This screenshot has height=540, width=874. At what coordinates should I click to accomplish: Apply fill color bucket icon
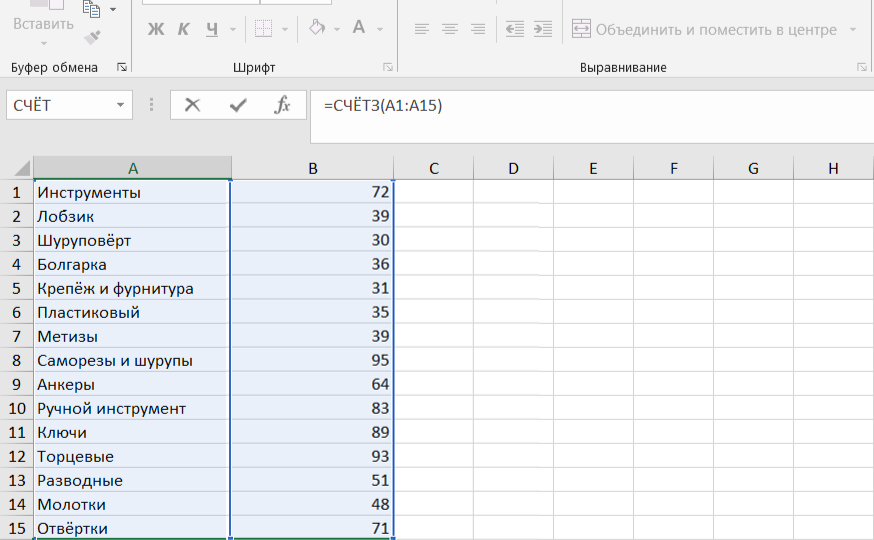[x=317, y=28]
